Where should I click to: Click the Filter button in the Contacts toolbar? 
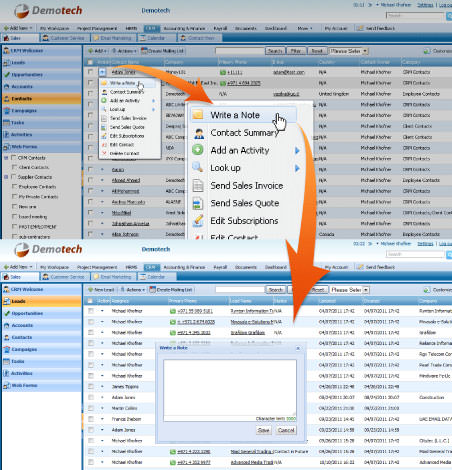(296, 51)
